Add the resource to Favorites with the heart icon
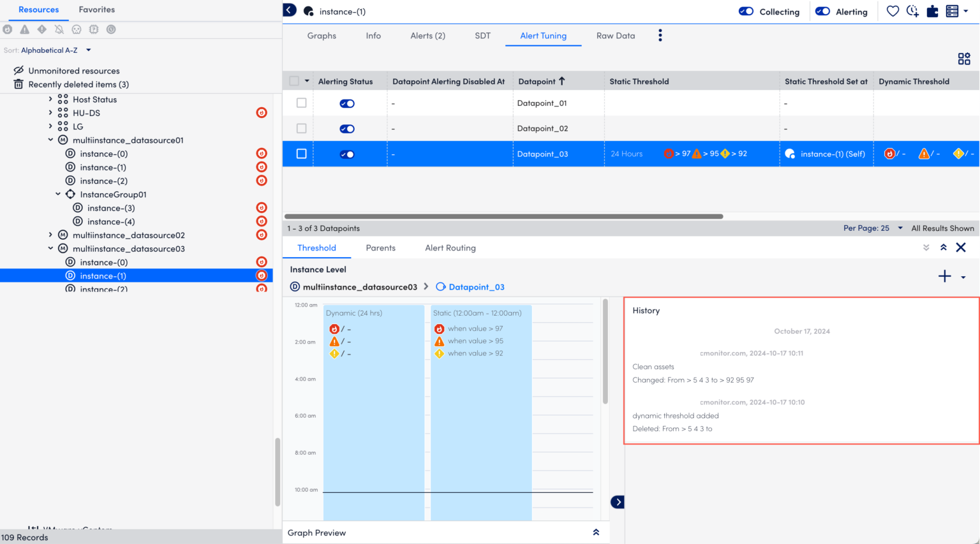The height and width of the screenshot is (544, 980). tap(892, 11)
